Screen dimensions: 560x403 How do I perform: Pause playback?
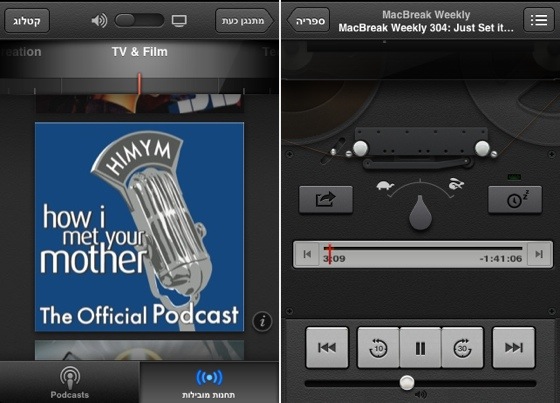(x=420, y=347)
